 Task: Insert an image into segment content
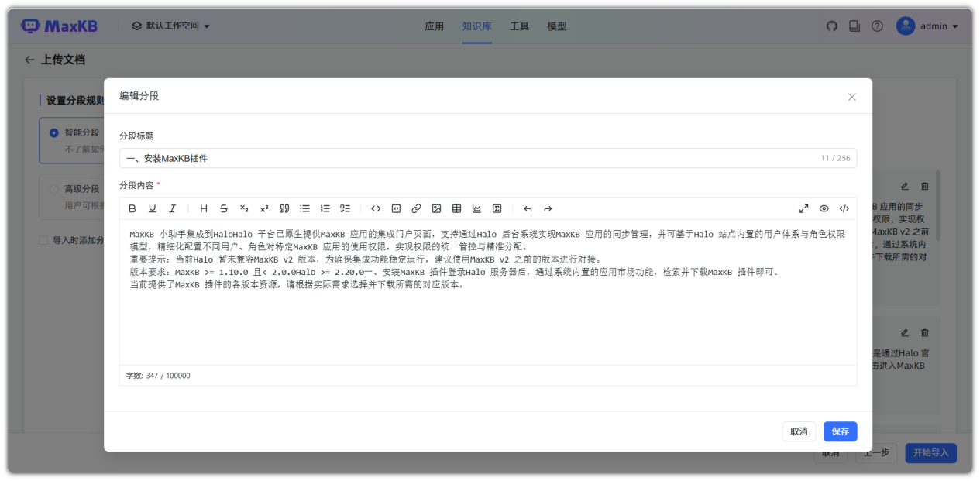coord(436,208)
